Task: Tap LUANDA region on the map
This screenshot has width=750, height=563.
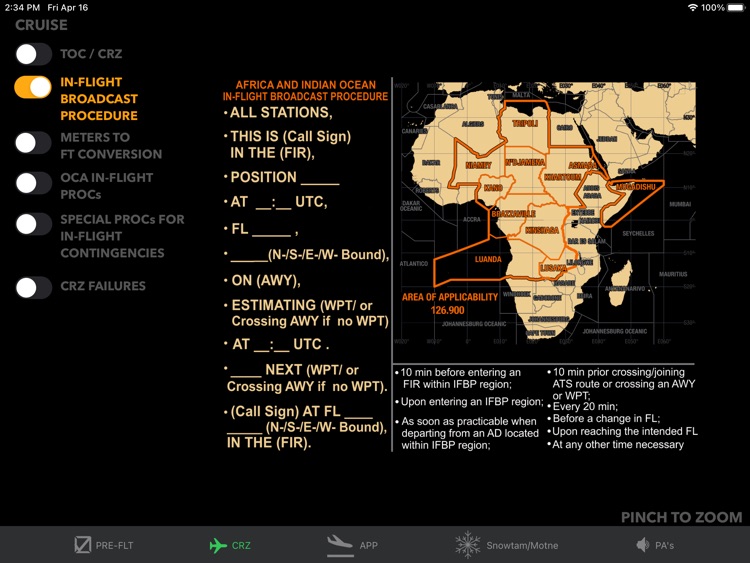Action: point(488,259)
